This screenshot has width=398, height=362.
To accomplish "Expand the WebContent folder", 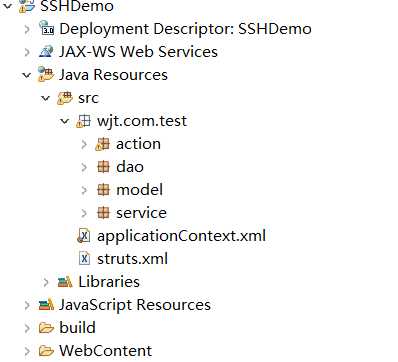I will point(27,351).
